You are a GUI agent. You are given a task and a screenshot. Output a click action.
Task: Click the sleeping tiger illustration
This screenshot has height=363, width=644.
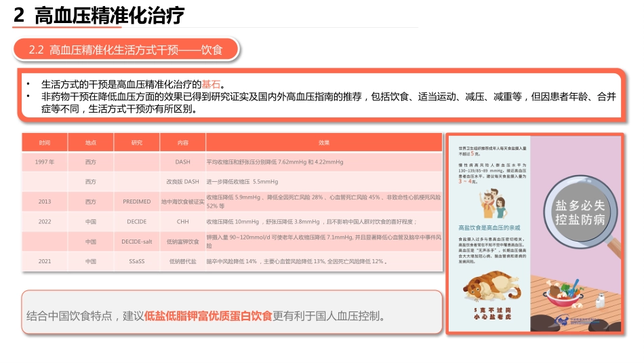492,287
